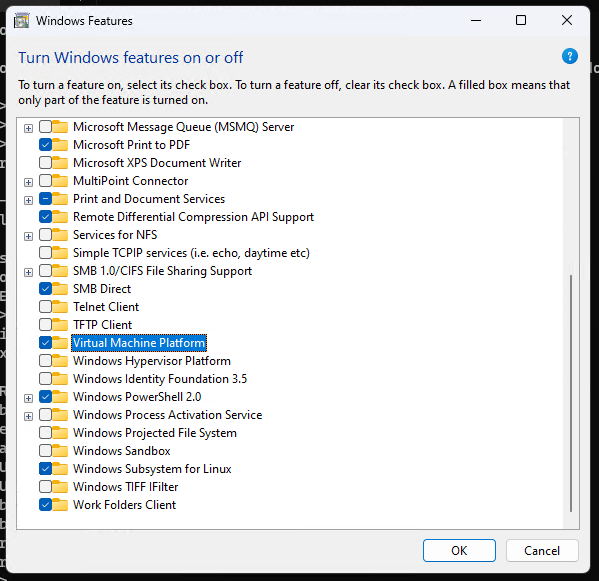The width and height of the screenshot is (599, 581).
Task: Select the Virtual Machine Platform item
Action: (139, 343)
